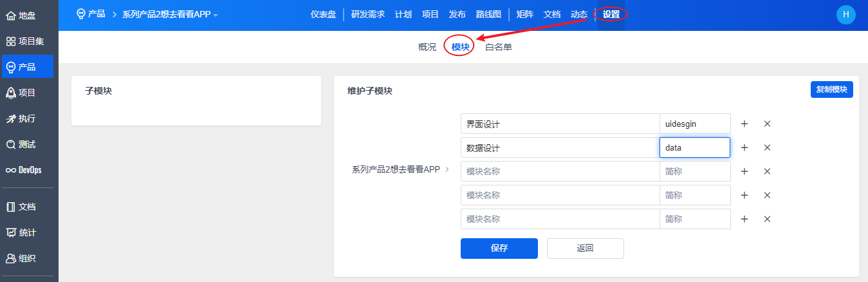Click the plus icon beside 界面设计 row

click(x=744, y=124)
